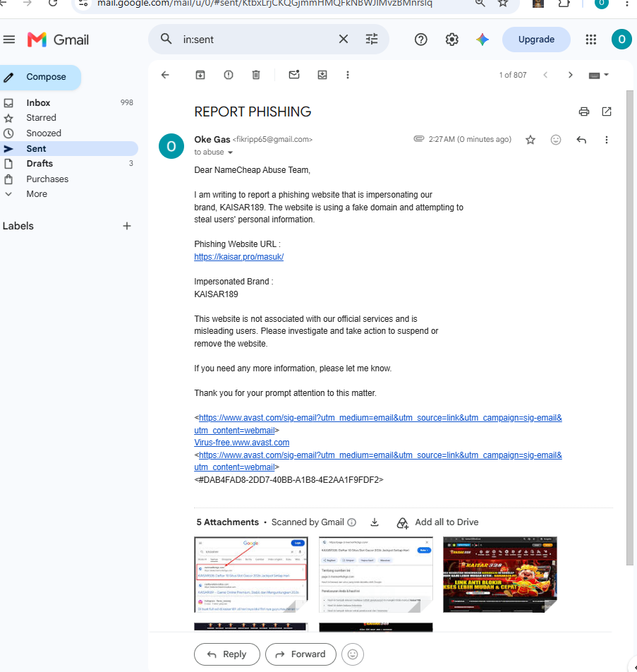Go to the newer conversation
The height and width of the screenshot is (672, 637).
545,75
